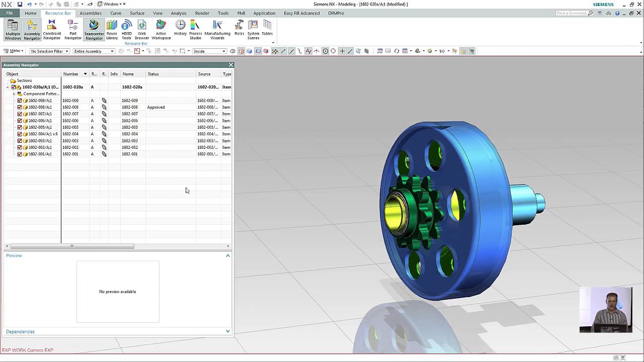Open the Analysis tab
Screen dimensions: 644x362
coord(179,13)
